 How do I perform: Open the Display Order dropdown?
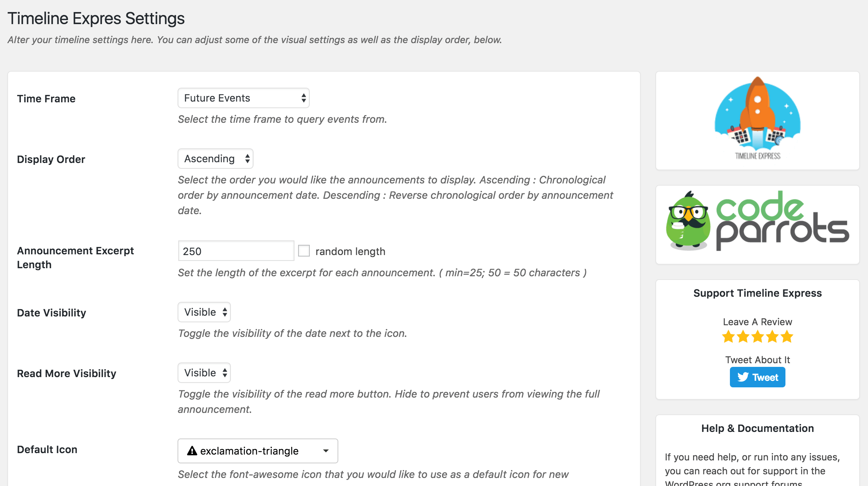click(x=215, y=159)
